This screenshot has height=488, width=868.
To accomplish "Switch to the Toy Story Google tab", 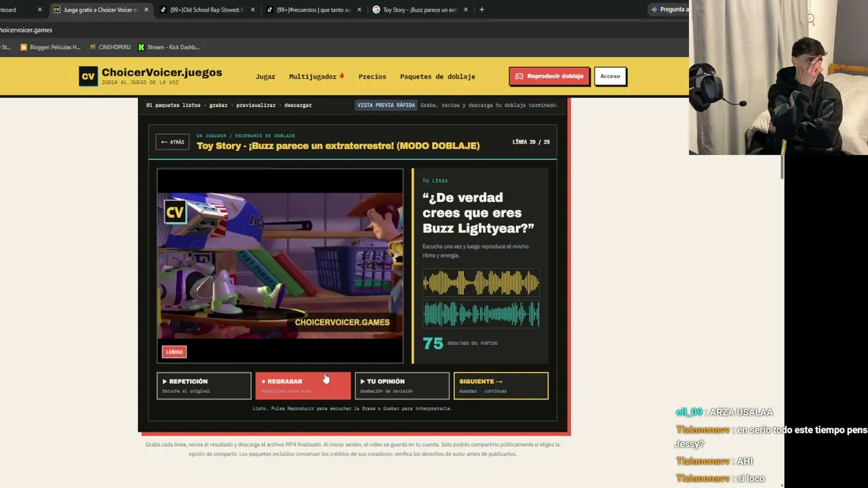I will tap(420, 9).
